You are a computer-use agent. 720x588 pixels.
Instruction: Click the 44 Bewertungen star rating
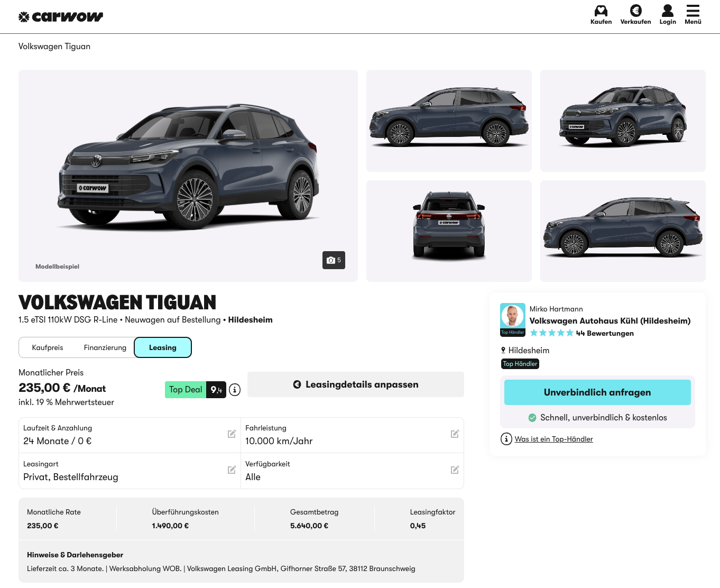(x=581, y=333)
